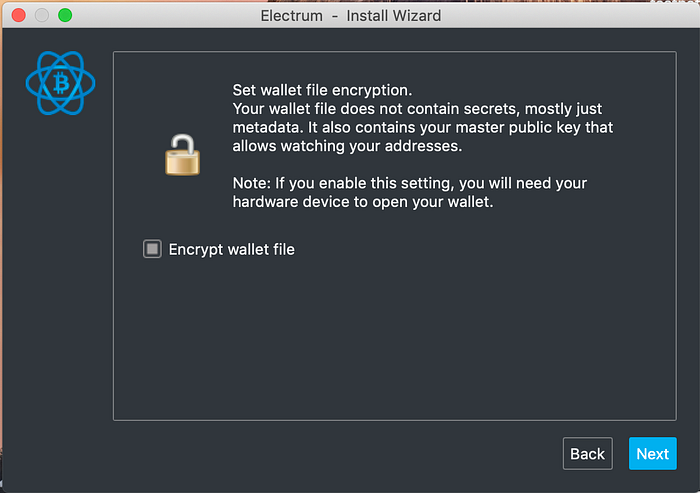700x493 pixels.
Task: Click the 'allows watching your addresses' line
Action: tap(347, 146)
